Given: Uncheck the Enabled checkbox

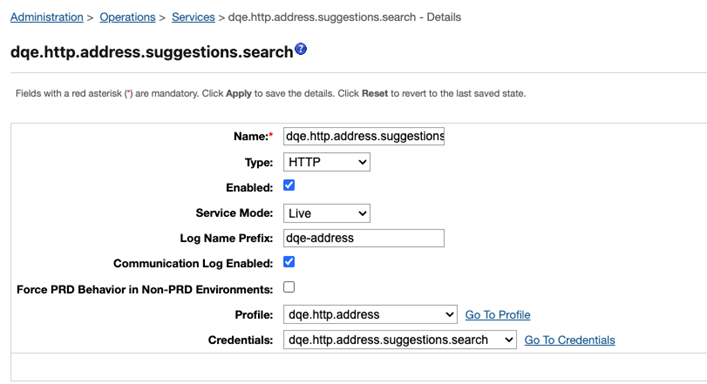Looking at the screenshot, I should coord(289,185).
